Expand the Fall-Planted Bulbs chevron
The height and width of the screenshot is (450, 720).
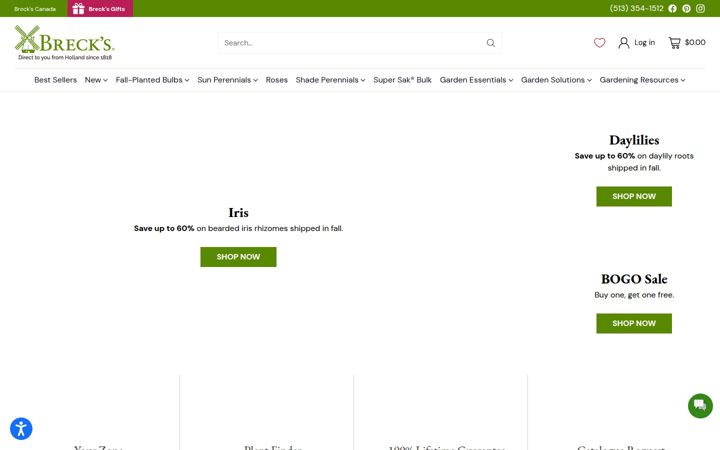pyautogui.click(x=187, y=80)
